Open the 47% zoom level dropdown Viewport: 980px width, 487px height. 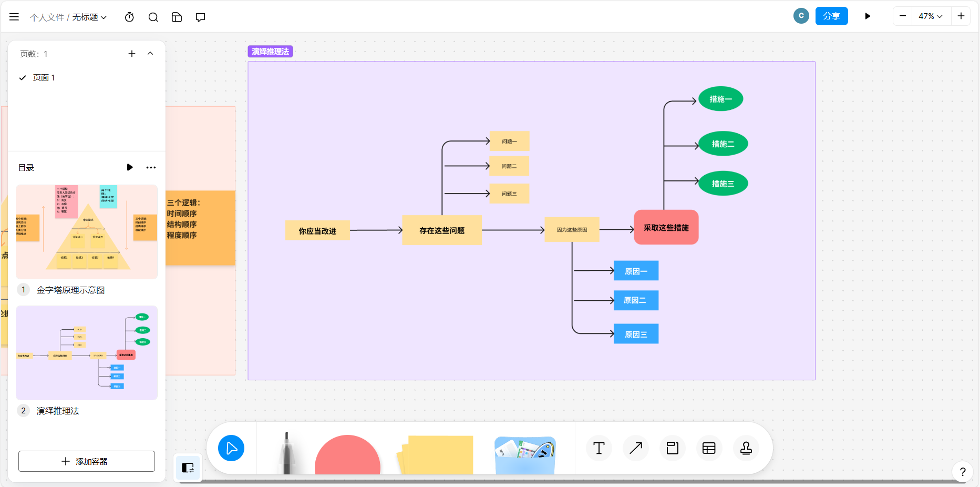(x=930, y=16)
